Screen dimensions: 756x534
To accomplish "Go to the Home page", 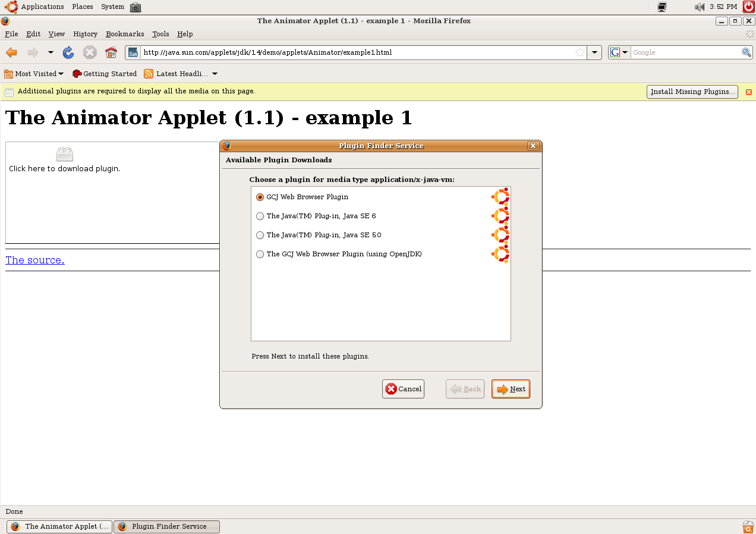I will [x=111, y=52].
